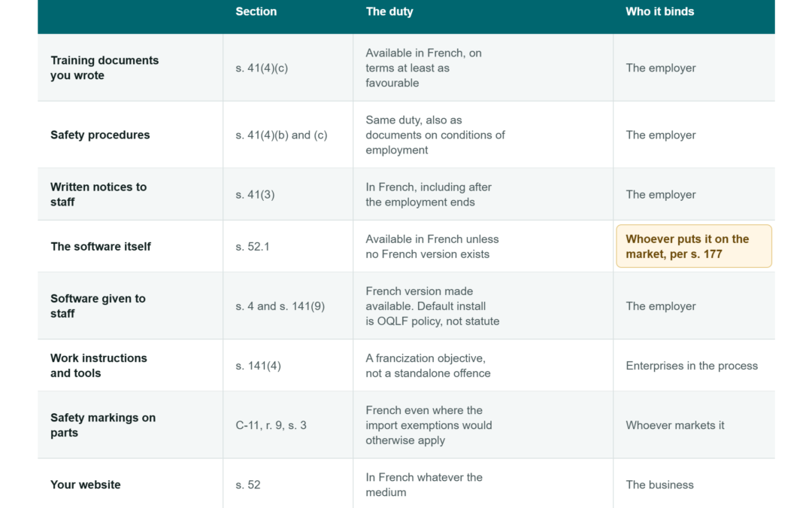
Task: Select the 'Enterprises in the process' cell
Action: pos(692,366)
